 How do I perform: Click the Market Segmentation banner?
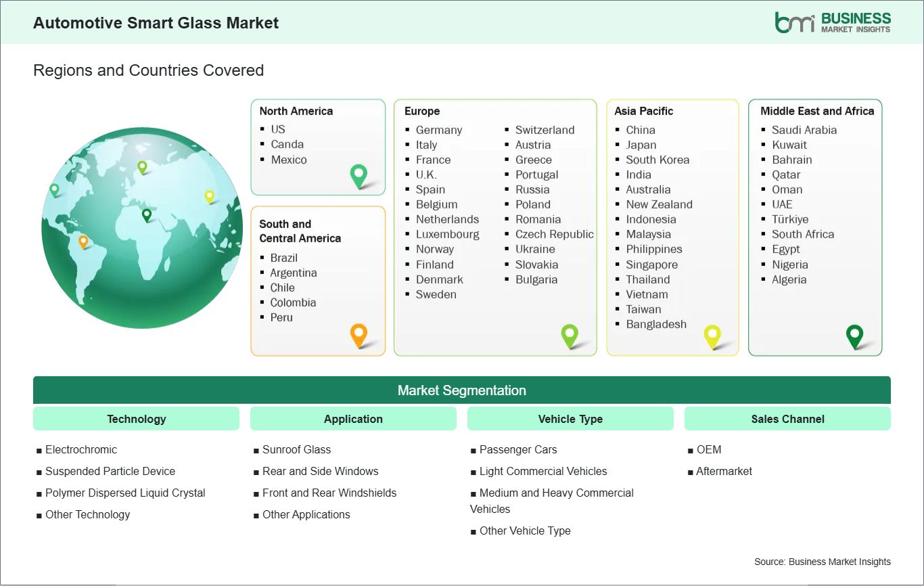tap(461, 390)
